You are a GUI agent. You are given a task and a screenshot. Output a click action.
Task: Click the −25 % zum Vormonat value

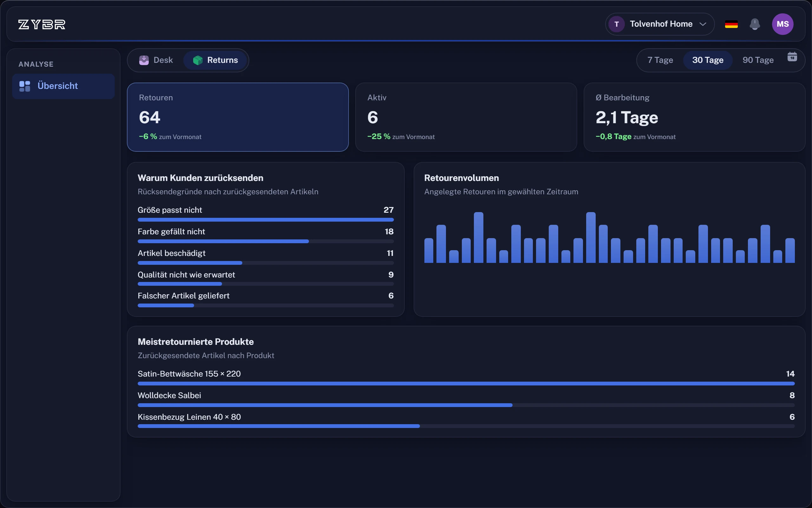click(401, 137)
